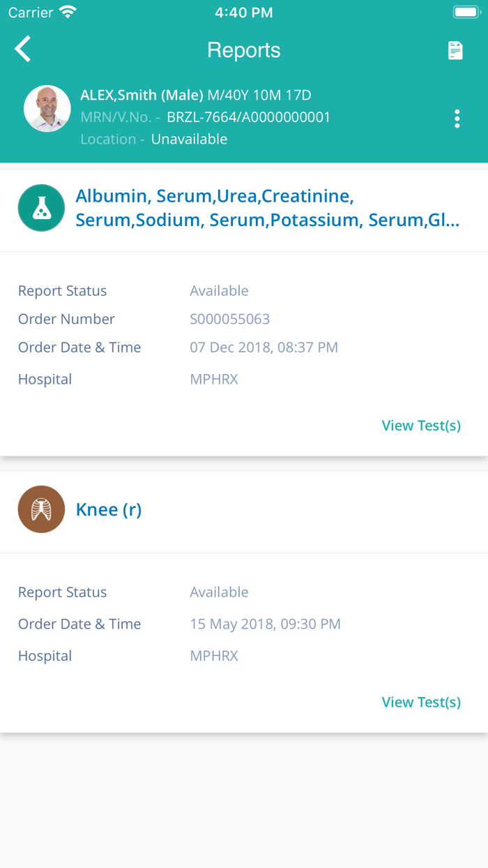Image resolution: width=488 pixels, height=868 pixels.
Task: Tap the back arrow icon
Action: tap(23, 50)
